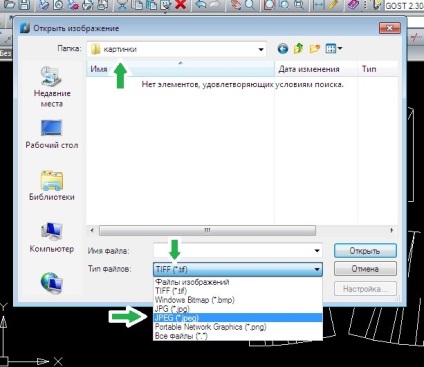This screenshot has height=367, width=424.
Task: Expand the Имя файла dropdown arrow
Action: point(317,251)
